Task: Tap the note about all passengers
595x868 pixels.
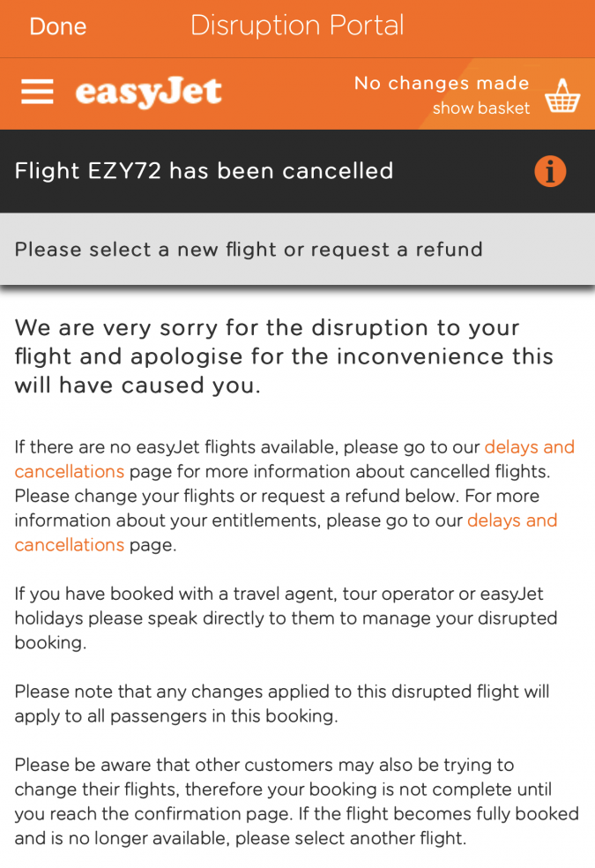Action: point(281,703)
